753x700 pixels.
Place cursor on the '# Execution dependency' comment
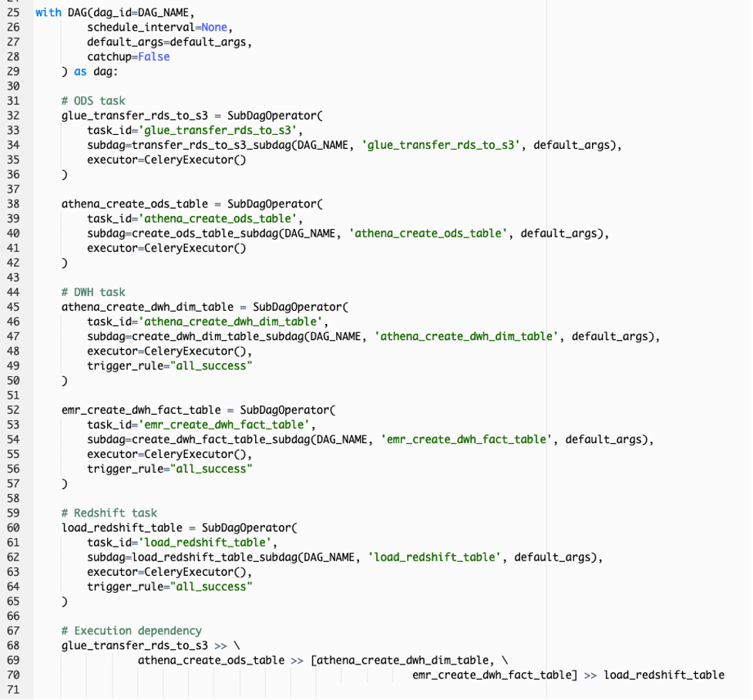(131, 631)
